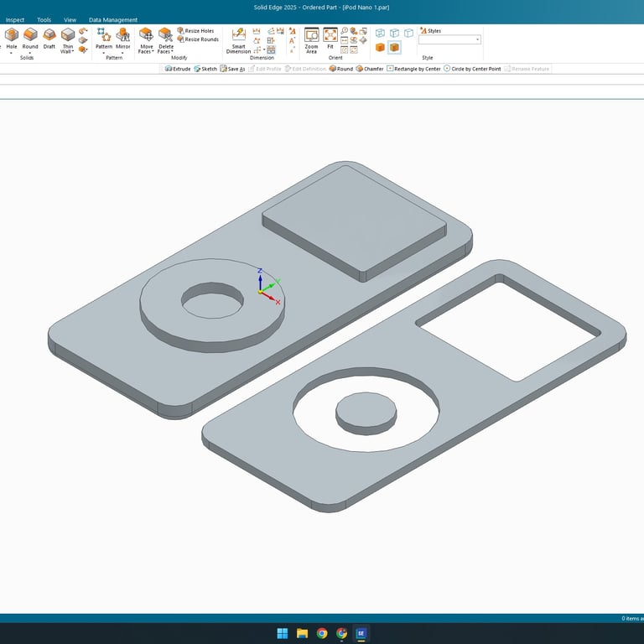644x644 pixels.
Task: Click Save As in the quick bar
Action: 232,69
